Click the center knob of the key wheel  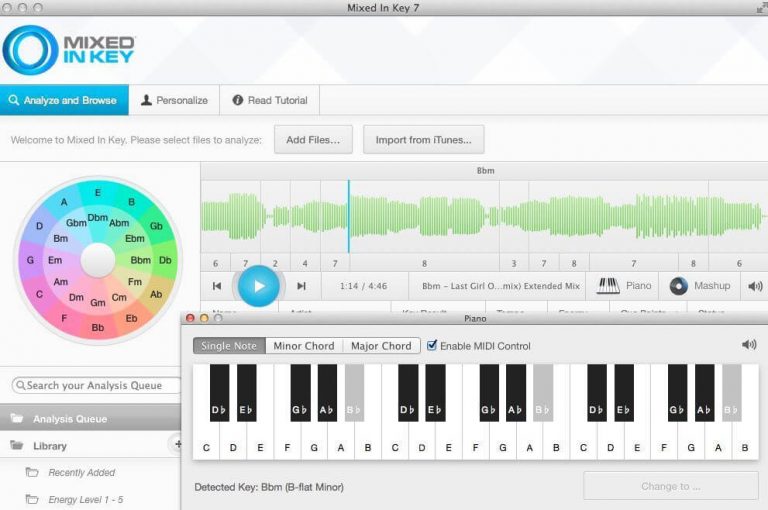click(x=97, y=260)
